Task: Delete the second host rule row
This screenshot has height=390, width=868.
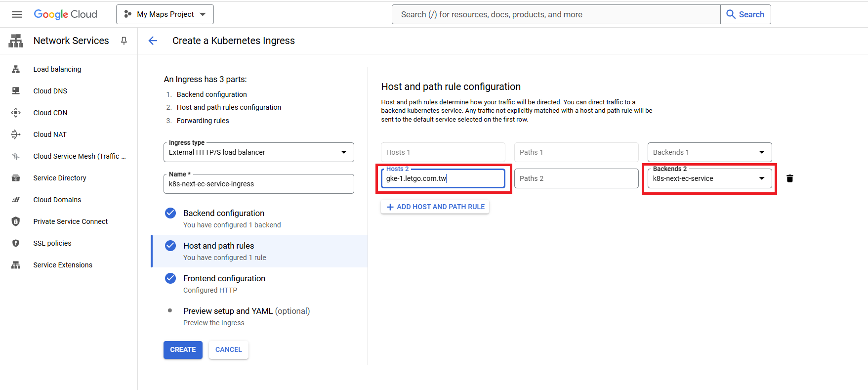Action: [789, 178]
